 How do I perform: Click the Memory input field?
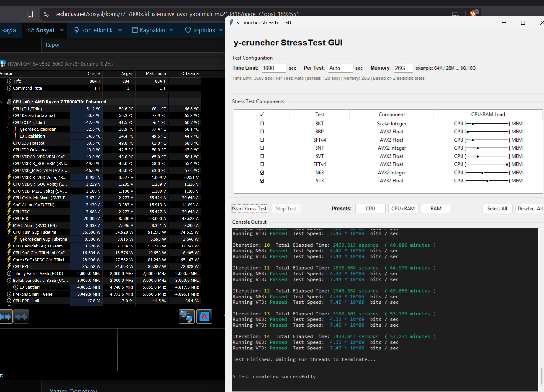[x=403, y=68]
